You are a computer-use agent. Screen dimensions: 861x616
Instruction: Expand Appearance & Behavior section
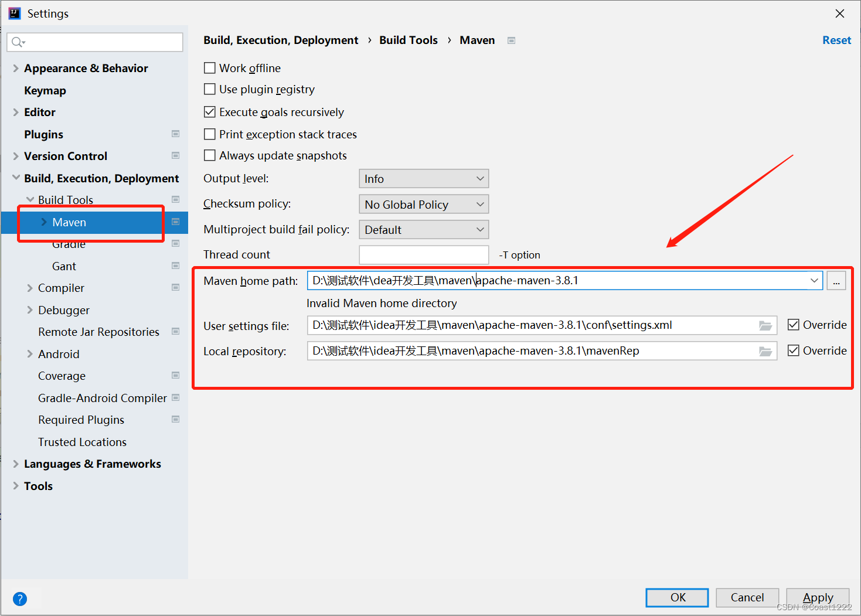pyautogui.click(x=16, y=69)
